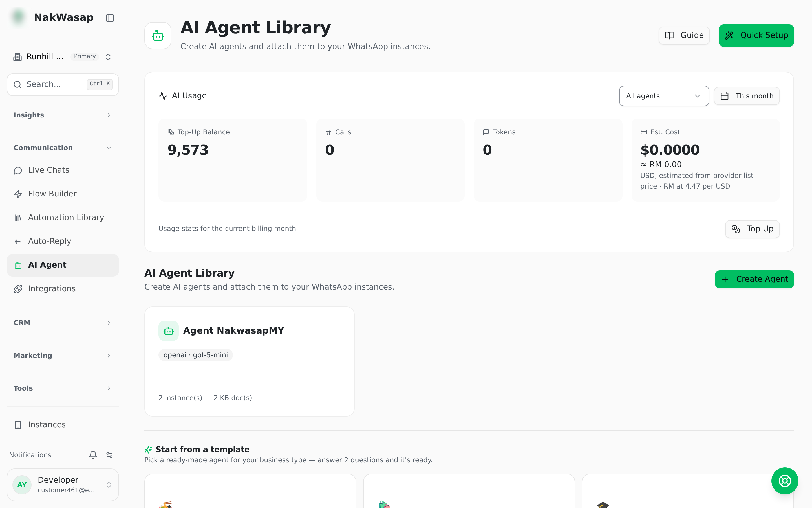
Task: Click the AI Usage activity icon
Action: 163,96
